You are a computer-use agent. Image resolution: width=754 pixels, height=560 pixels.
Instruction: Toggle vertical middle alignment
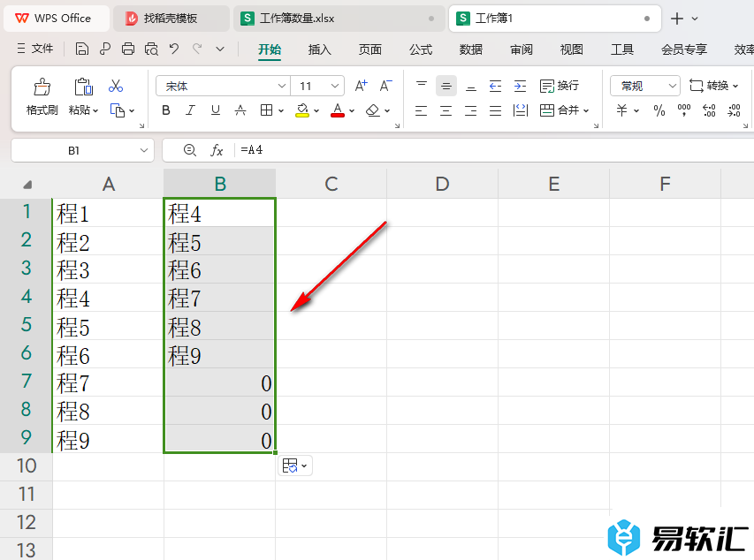pyautogui.click(x=446, y=86)
